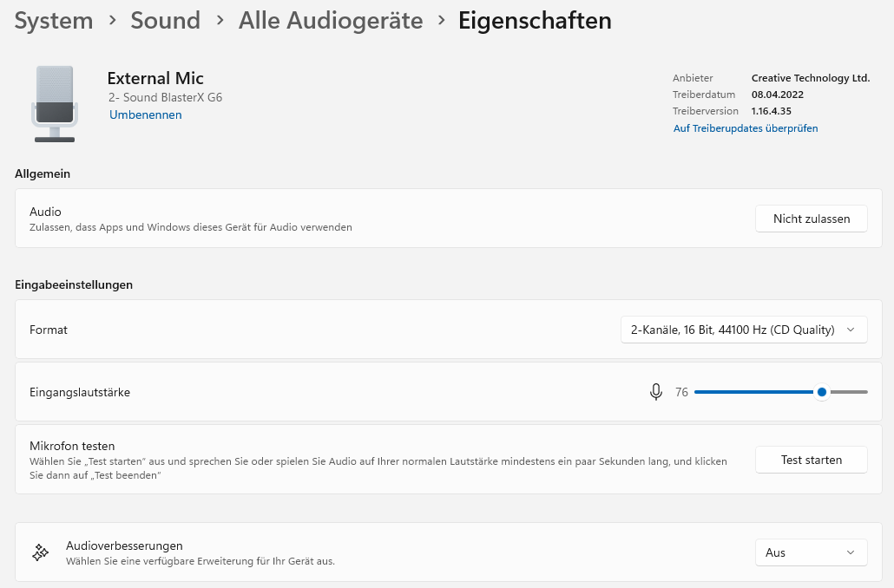Mute microphone via input volume icon

[x=656, y=392]
